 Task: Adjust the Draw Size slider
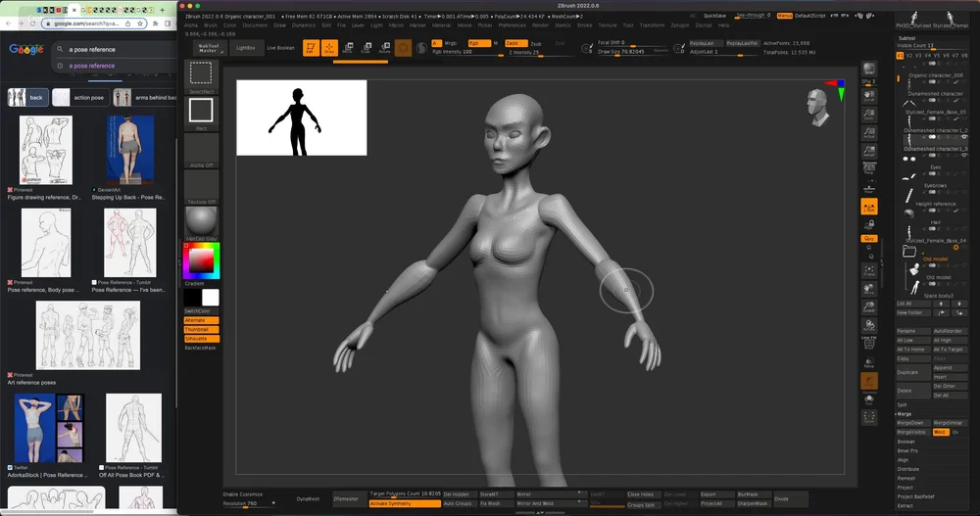pyautogui.click(x=632, y=52)
